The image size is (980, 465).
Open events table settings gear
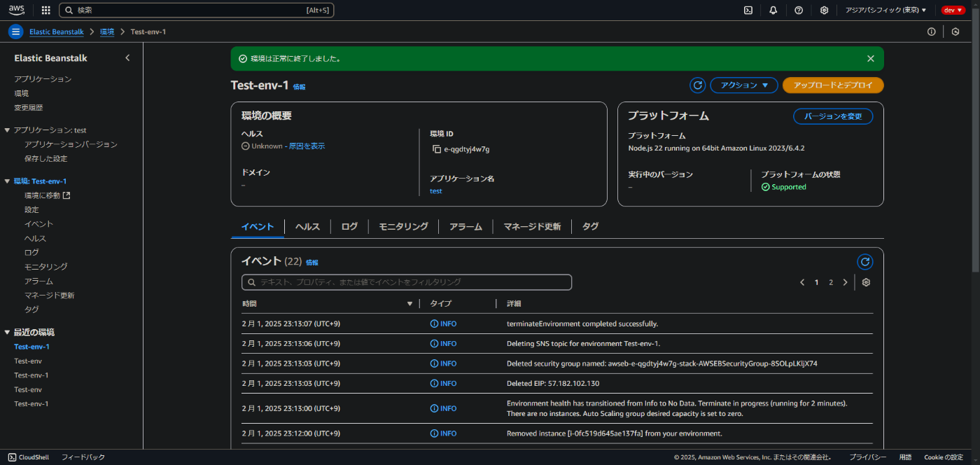866,282
